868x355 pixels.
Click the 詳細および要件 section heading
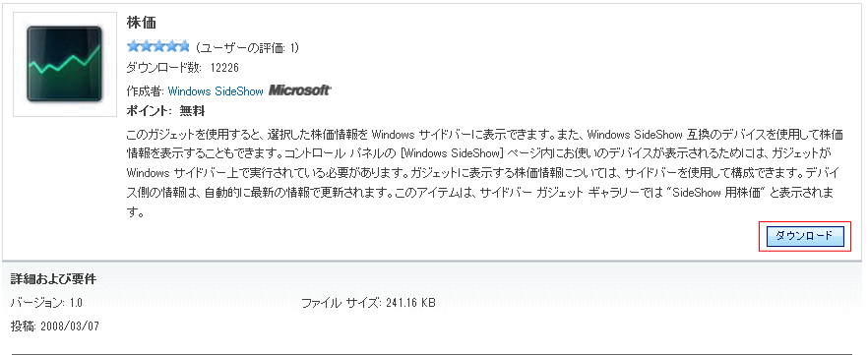pos(54,279)
